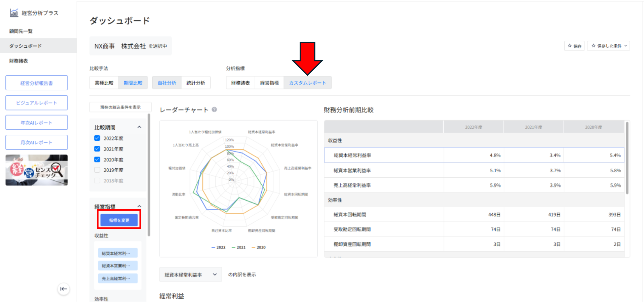
Task: Switch to the カスタムレポート tab
Action: tap(307, 83)
